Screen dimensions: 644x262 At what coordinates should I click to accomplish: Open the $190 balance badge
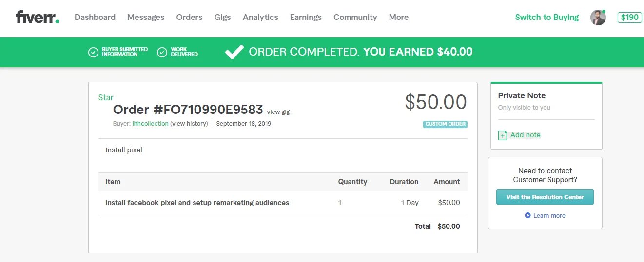click(629, 18)
